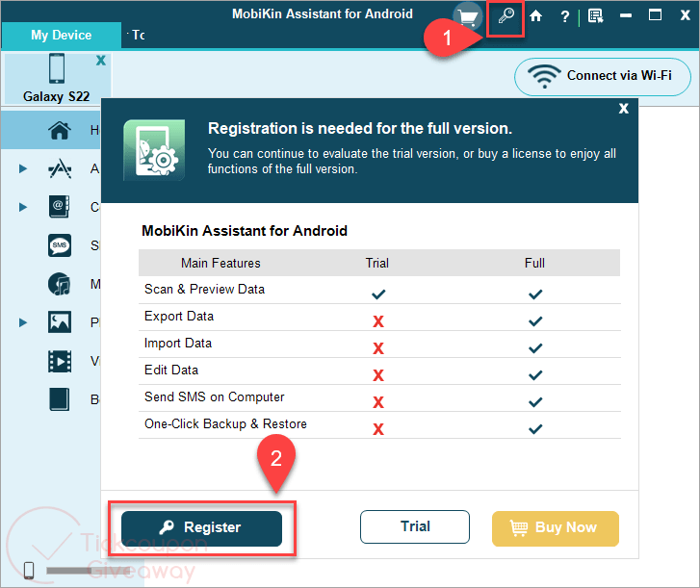Maximize the MobiKin window
Screen dimensions: 700x588
click(655, 15)
